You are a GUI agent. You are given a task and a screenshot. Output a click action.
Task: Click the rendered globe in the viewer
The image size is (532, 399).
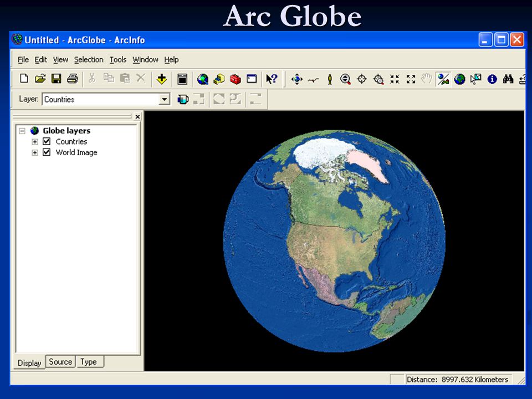coord(334,241)
